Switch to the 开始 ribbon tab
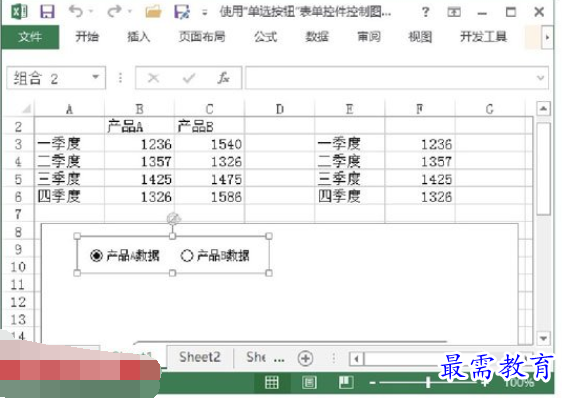The width and height of the screenshot is (562, 398). coord(87,37)
